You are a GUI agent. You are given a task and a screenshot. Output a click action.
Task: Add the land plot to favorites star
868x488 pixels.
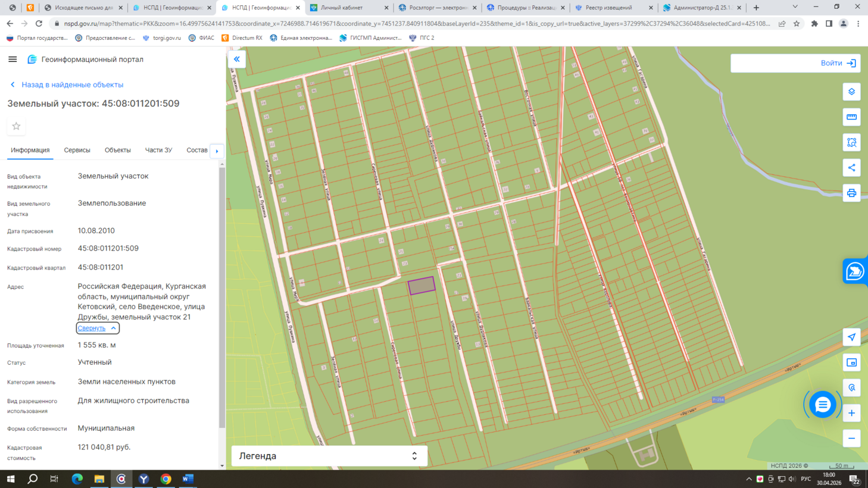[x=16, y=126]
